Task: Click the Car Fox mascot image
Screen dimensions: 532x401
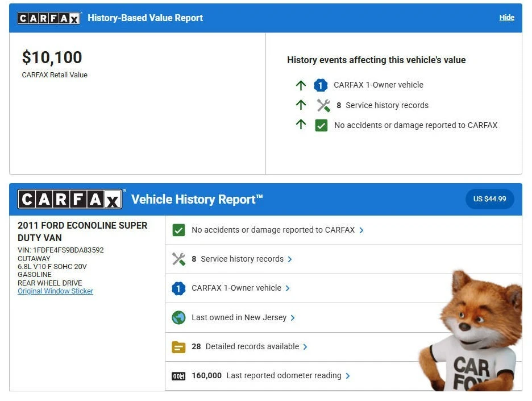Action: click(x=471, y=331)
